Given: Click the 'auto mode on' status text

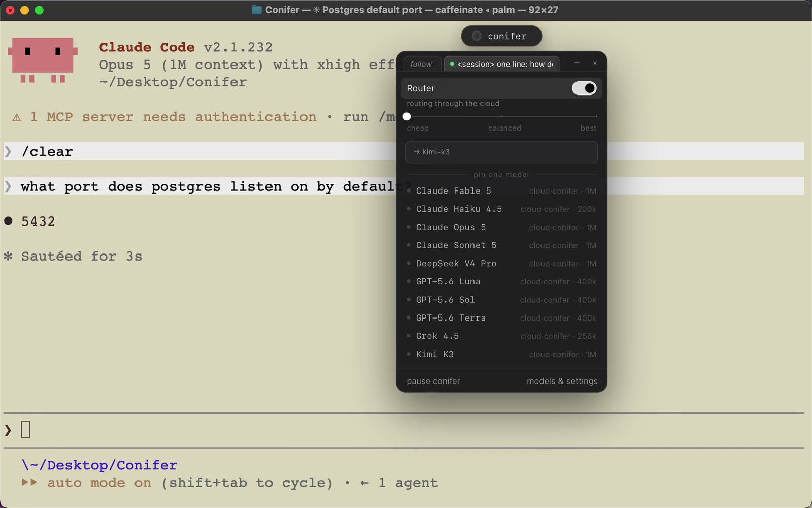Looking at the screenshot, I should (x=99, y=483).
